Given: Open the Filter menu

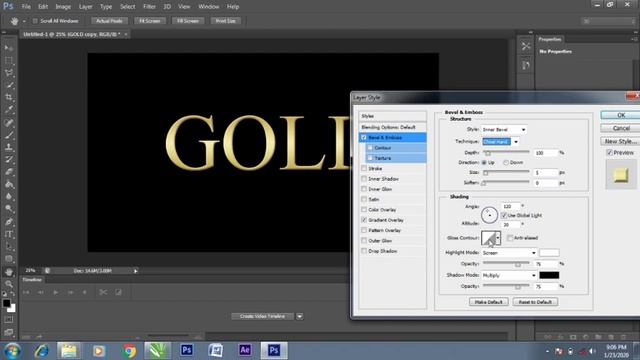Looking at the screenshot, I should [149, 7].
